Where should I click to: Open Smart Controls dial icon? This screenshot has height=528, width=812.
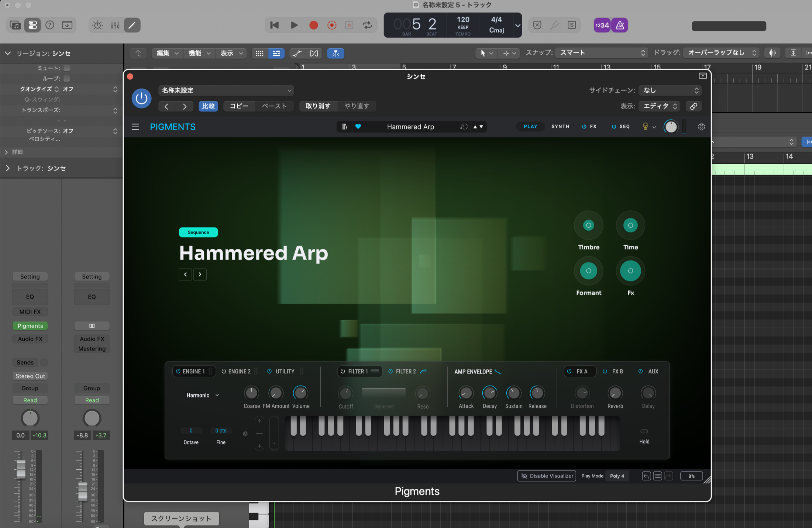97,25
